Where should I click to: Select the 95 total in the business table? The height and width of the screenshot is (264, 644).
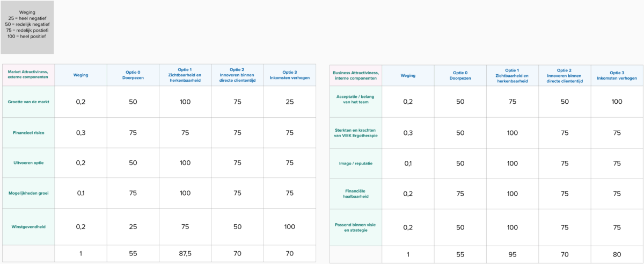[x=513, y=255]
